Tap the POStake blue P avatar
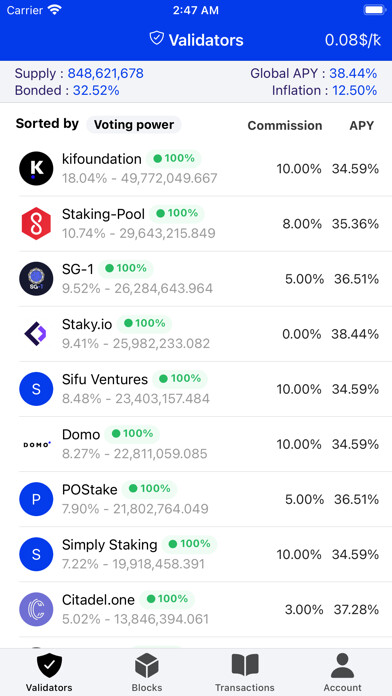Image resolution: width=392 pixels, height=696 pixels. coord(36,499)
